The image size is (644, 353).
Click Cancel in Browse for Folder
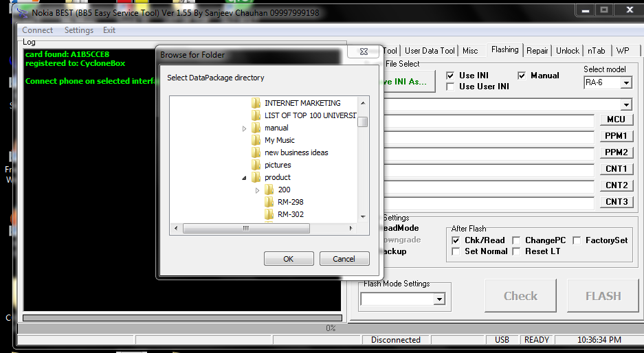point(344,259)
